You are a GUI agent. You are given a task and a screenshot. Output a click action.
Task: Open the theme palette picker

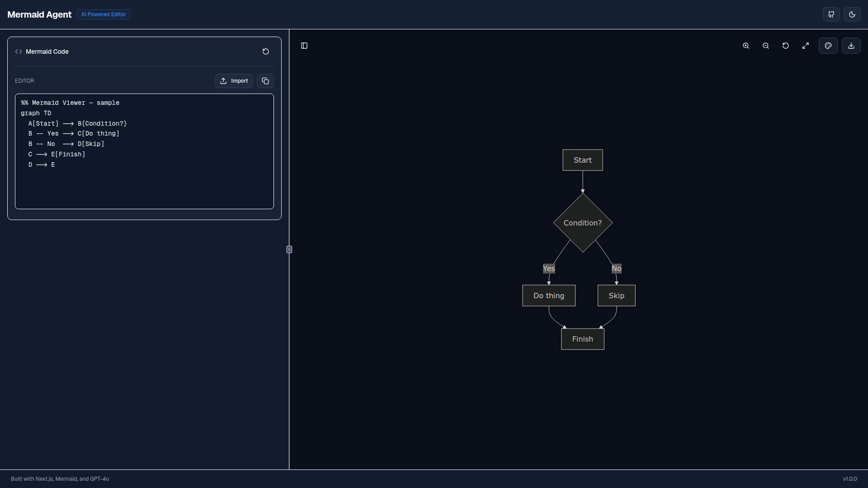828,46
